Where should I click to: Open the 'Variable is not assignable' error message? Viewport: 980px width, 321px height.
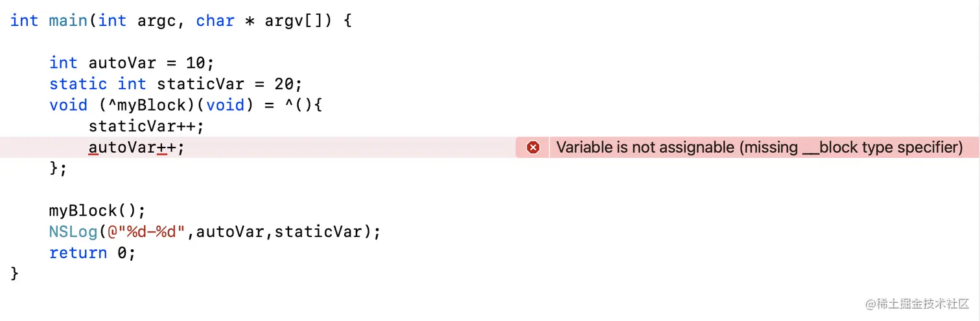point(760,148)
